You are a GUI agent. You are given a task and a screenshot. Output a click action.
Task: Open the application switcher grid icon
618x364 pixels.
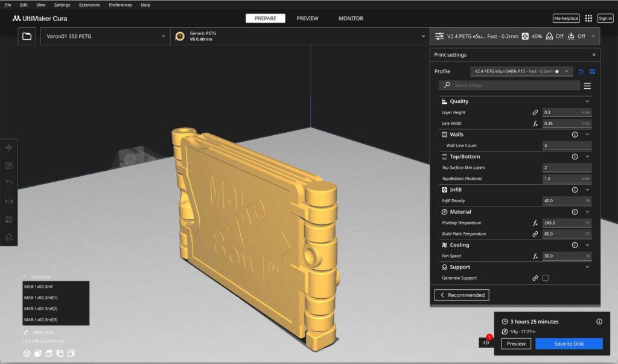[x=588, y=18]
